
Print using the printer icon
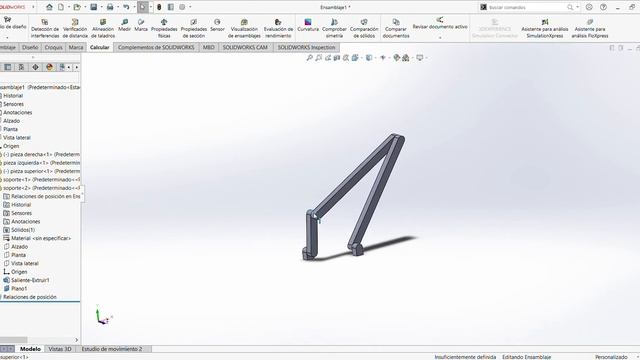[x=110, y=7]
